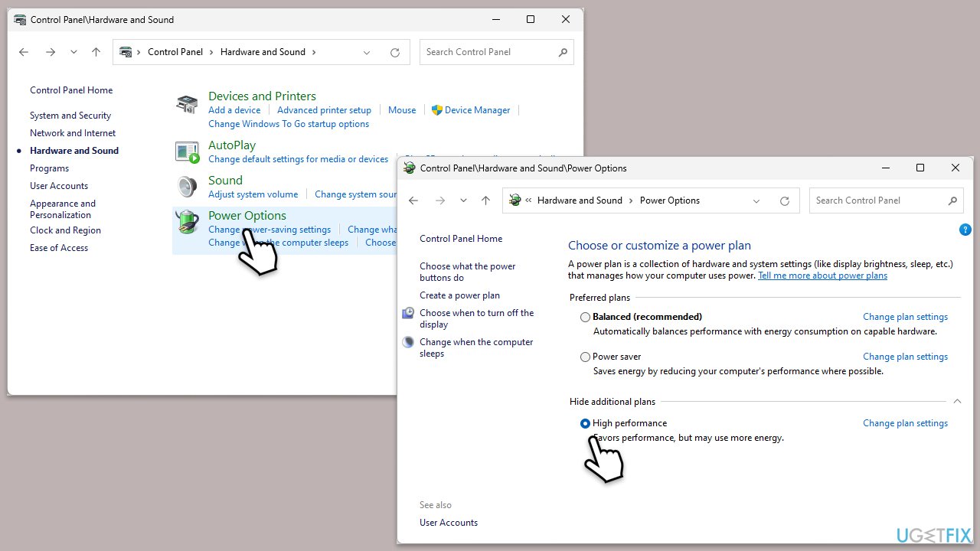Open User Accounts under See also
The height and width of the screenshot is (551, 980).
tap(449, 523)
